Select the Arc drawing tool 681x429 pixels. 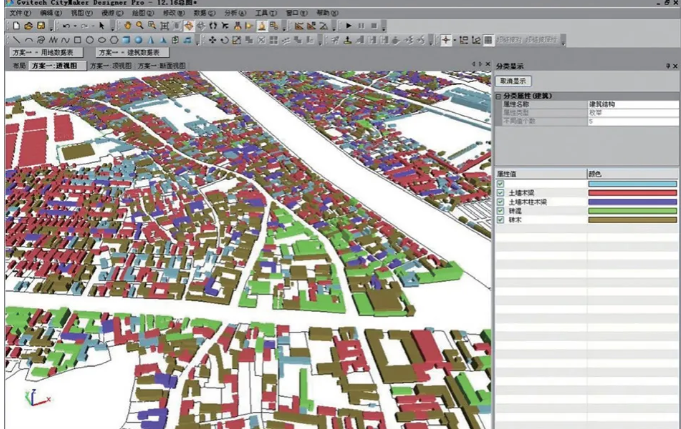(x=29, y=40)
